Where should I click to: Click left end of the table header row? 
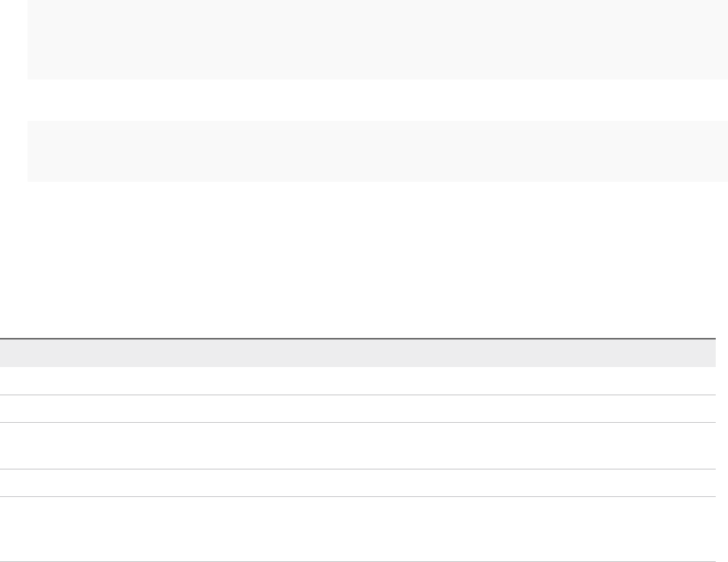tap(9, 353)
